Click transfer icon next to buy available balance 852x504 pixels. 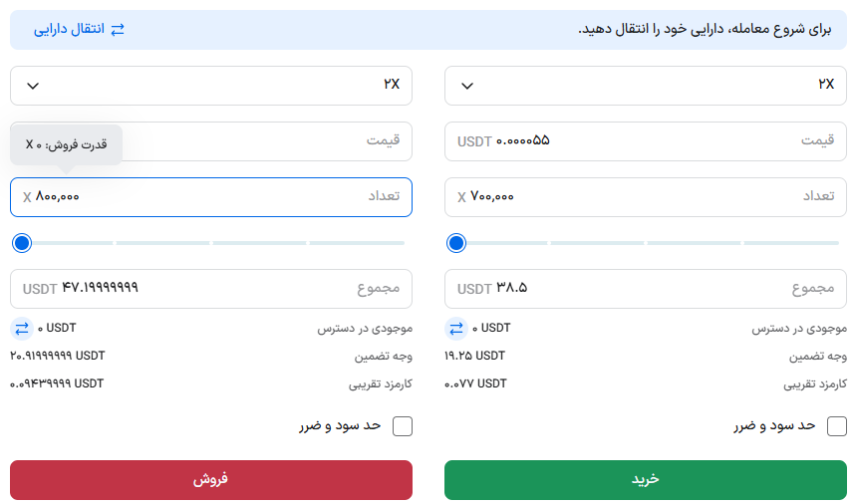pyautogui.click(x=456, y=328)
